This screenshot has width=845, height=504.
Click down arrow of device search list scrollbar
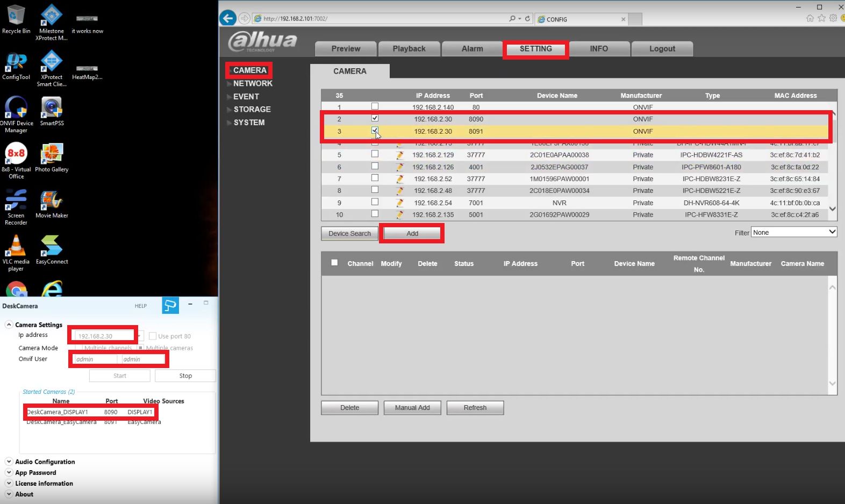832,209
